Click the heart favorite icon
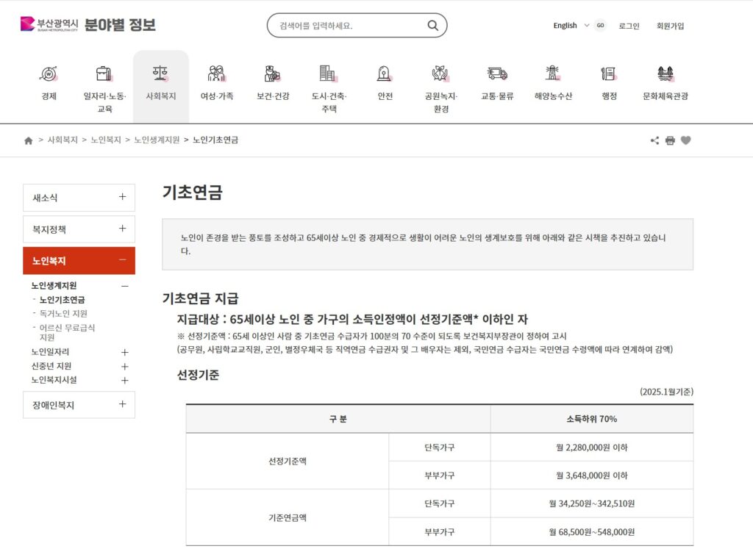The height and width of the screenshot is (560, 753). click(686, 140)
